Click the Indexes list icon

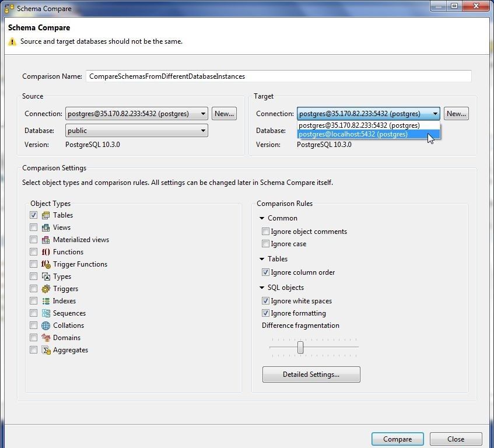pos(45,301)
